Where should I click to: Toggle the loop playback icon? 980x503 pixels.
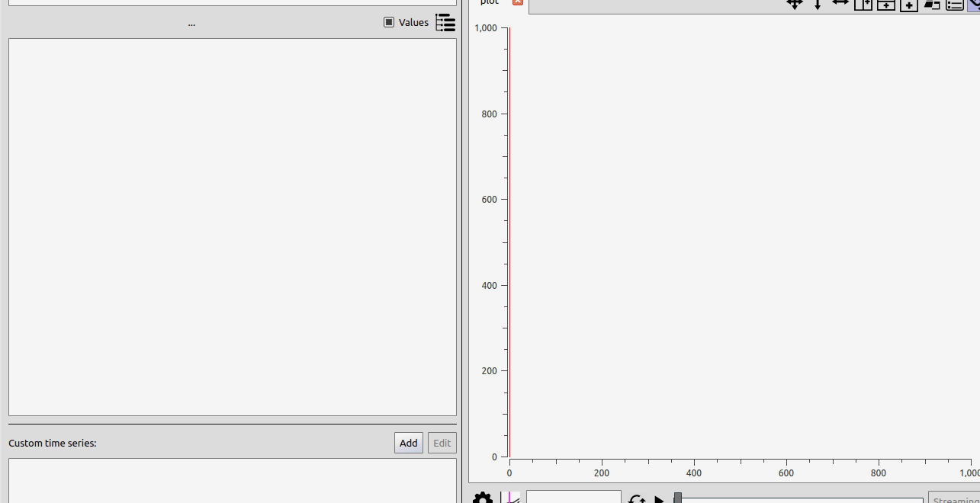coord(637,499)
